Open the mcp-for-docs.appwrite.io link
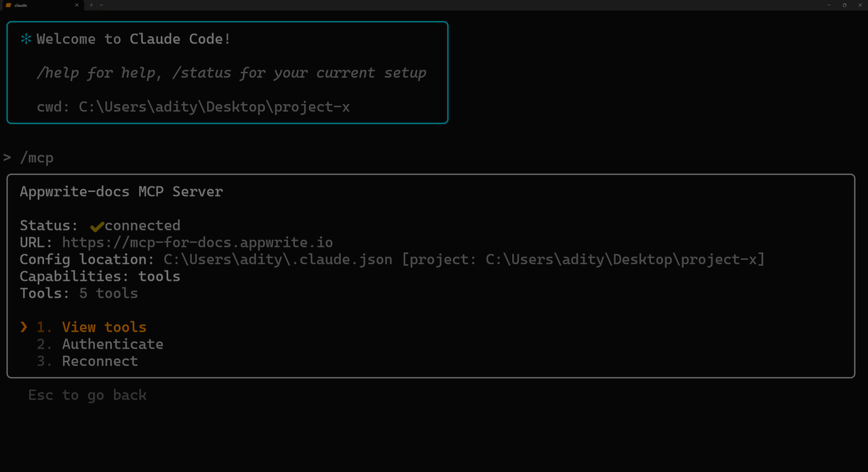Viewport: 868px width, 472px height. tap(197, 242)
